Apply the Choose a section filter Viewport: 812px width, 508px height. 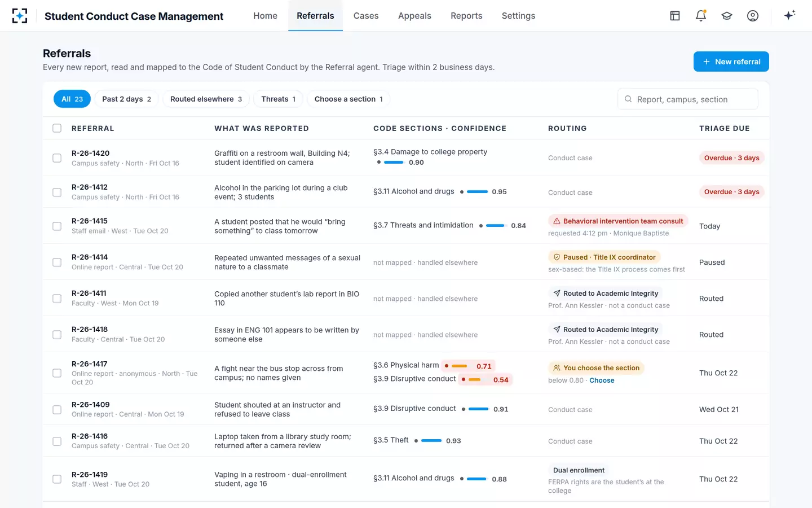348,99
